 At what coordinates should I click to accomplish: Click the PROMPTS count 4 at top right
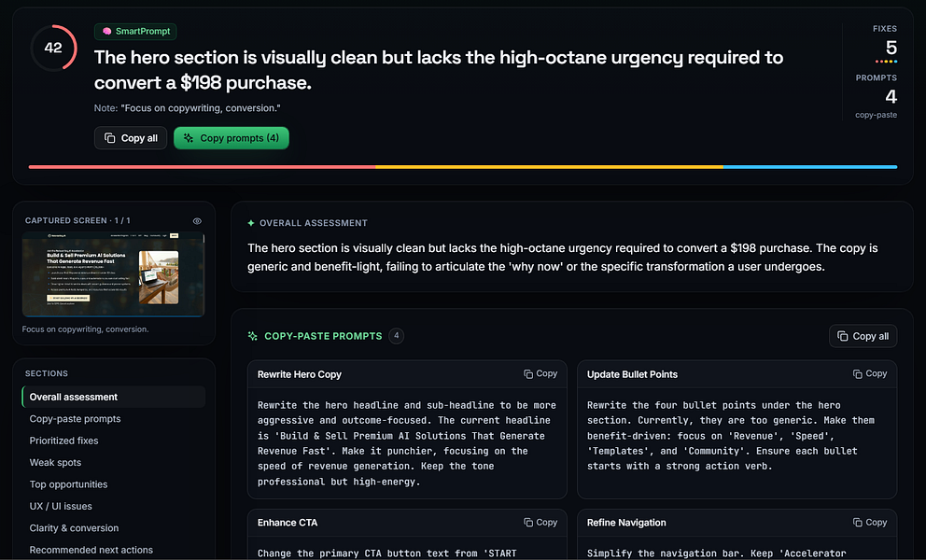coord(891,96)
